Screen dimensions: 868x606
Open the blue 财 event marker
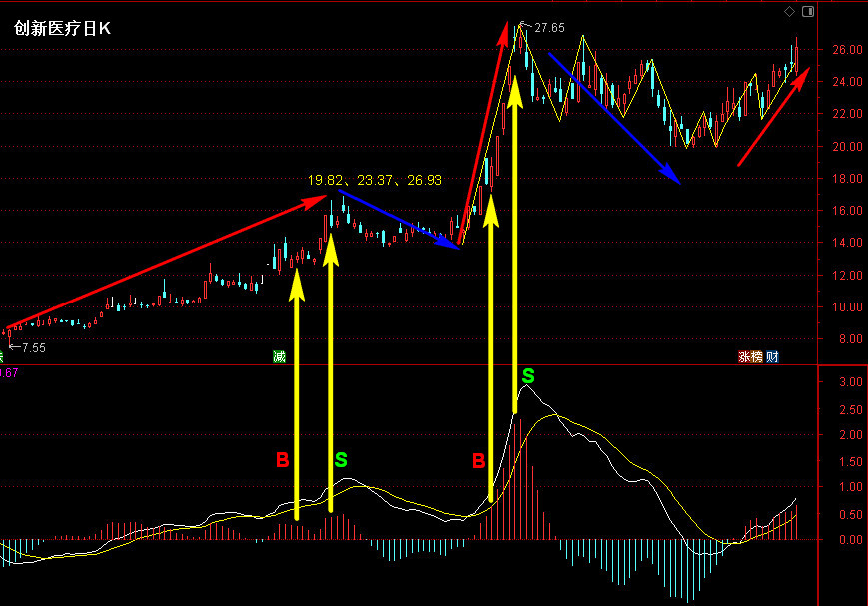[772, 357]
